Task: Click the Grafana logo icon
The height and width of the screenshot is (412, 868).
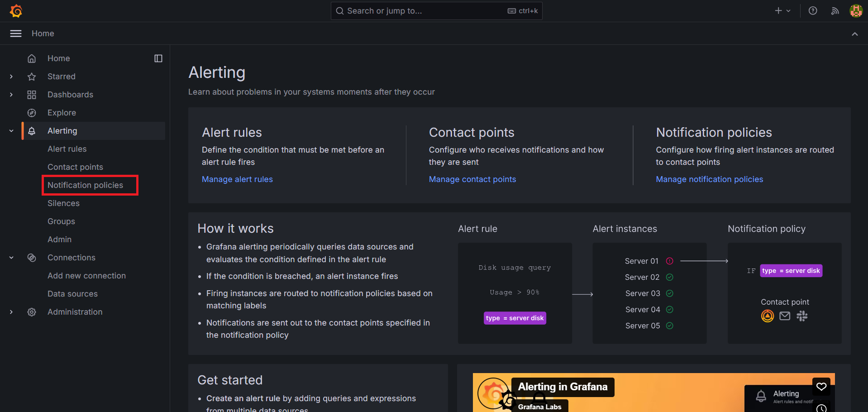Action: coord(16,11)
